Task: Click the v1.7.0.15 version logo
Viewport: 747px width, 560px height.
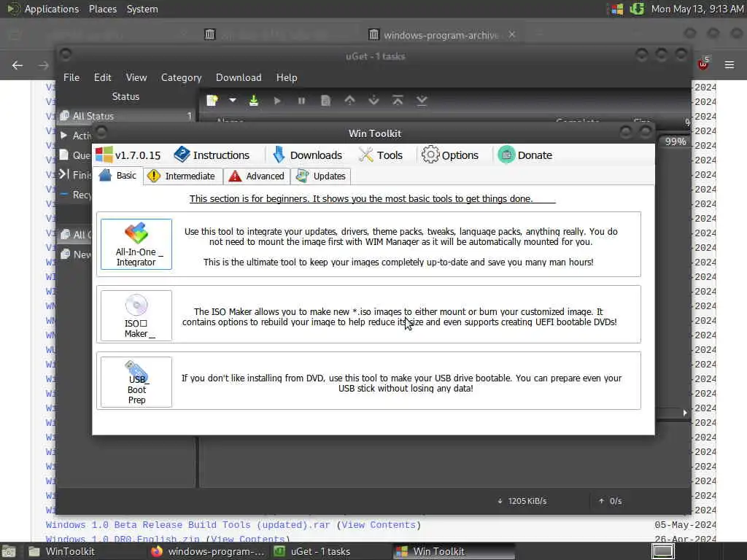Action: tap(128, 155)
